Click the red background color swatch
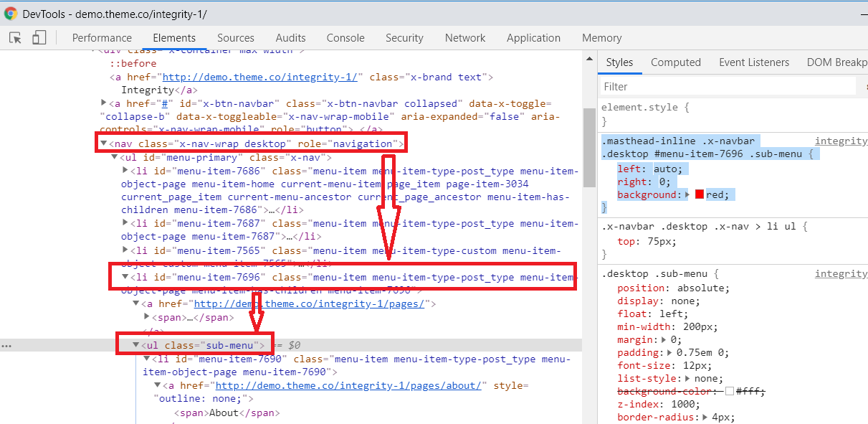 (700, 195)
